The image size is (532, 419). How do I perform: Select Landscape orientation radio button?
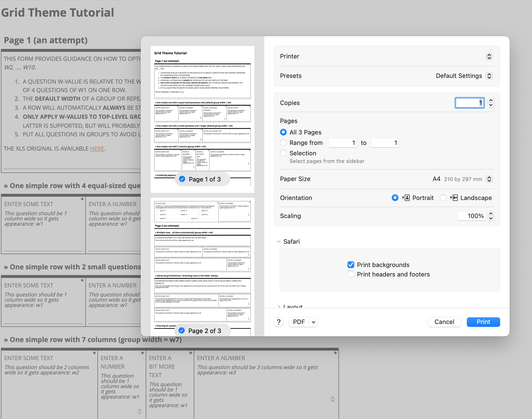click(x=443, y=198)
